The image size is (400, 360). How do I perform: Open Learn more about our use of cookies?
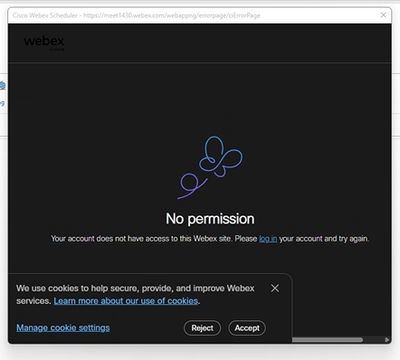point(126,301)
